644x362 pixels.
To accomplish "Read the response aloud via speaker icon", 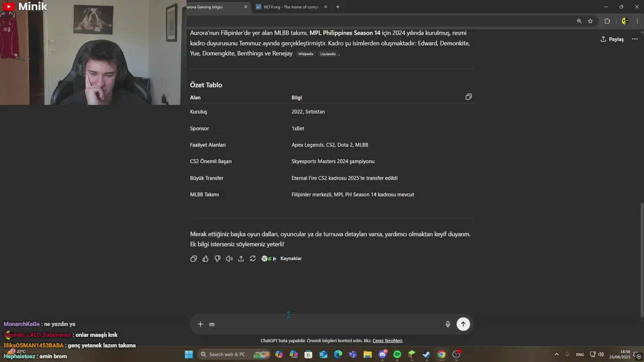I will 229,258.
